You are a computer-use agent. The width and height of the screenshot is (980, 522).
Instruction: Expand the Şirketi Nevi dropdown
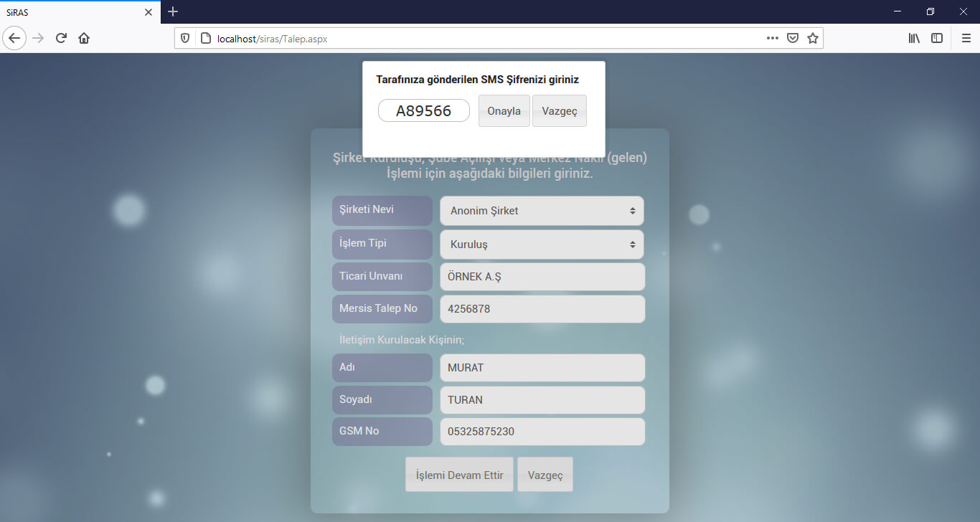pyautogui.click(x=542, y=211)
